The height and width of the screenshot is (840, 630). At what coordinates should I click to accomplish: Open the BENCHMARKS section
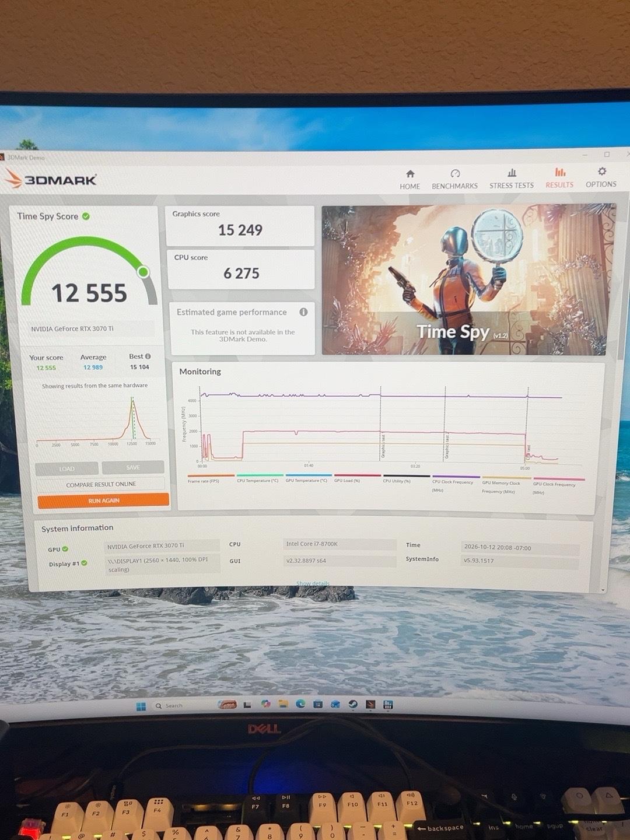[454, 180]
